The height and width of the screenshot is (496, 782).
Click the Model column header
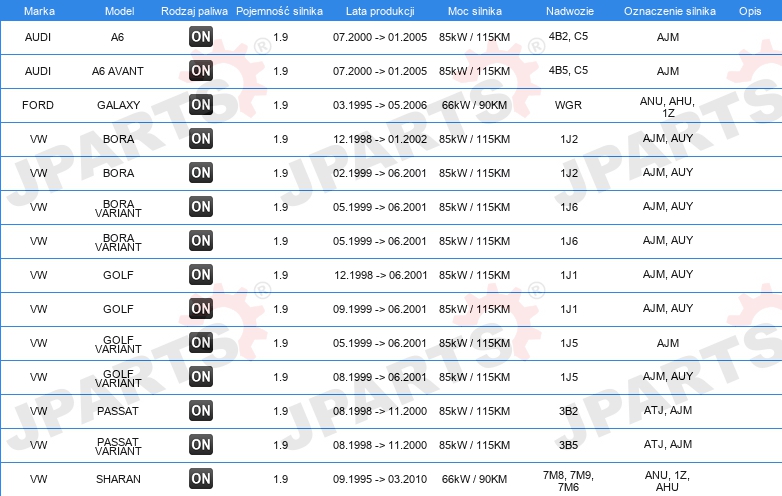pos(119,11)
